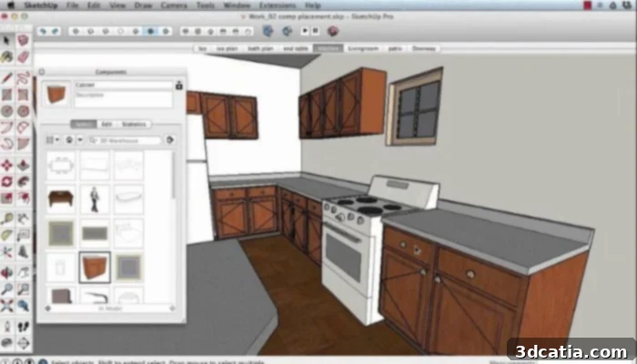Select the Protractor tool
Image resolution: width=637 pixels, height=364 pixels.
click(x=6, y=235)
